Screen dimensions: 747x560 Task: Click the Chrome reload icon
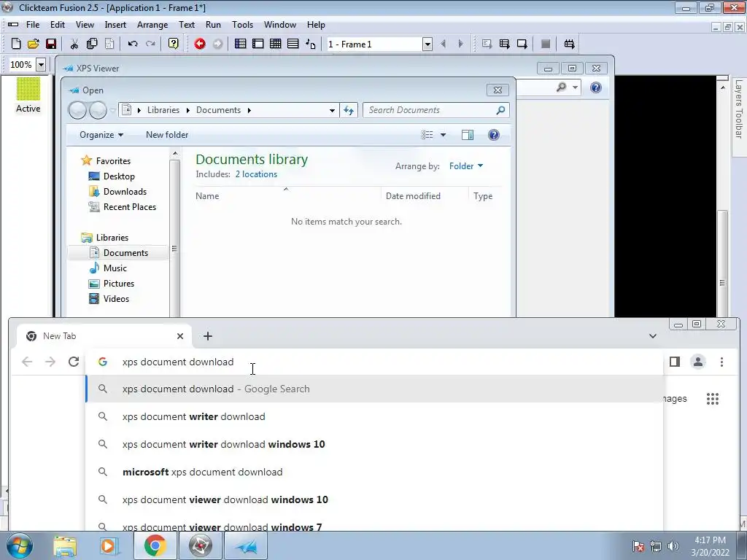pyautogui.click(x=74, y=362)
